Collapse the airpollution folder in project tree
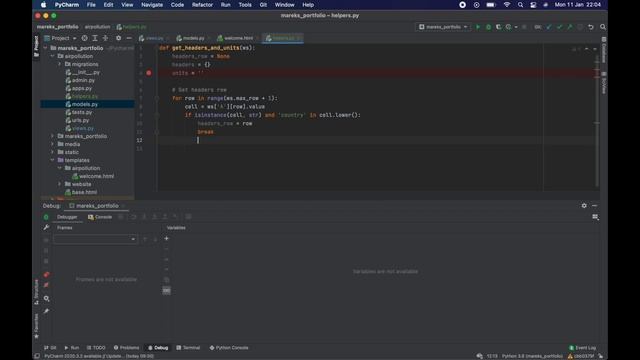Screen dimensions: 640x360 (53, 56)
